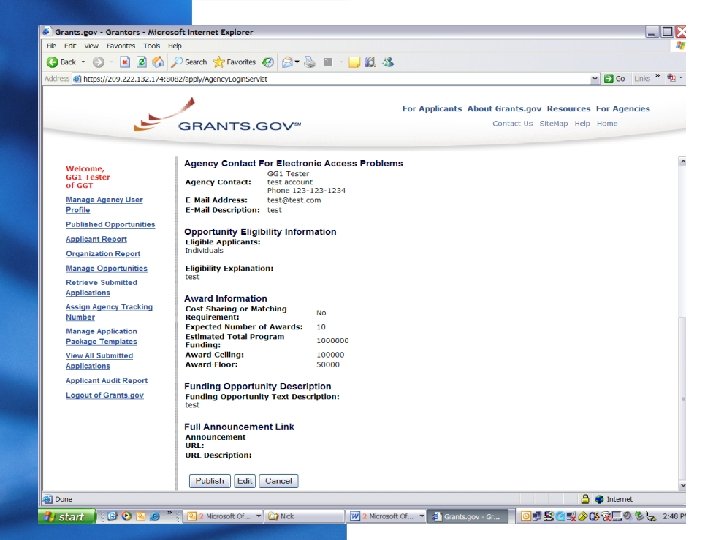The height and width of the screenshot is (540, 720).
Task: Open the View menu
Action: click(x=91, y=46)
